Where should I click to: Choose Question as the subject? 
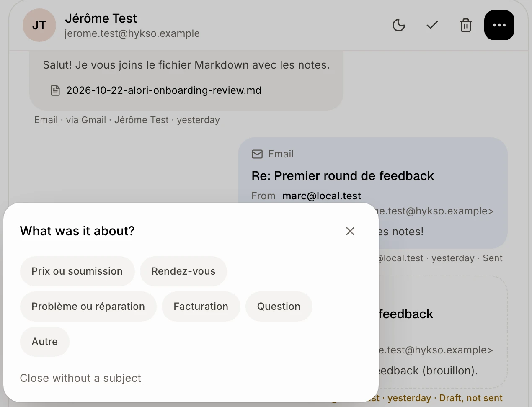tap(279, 307)
